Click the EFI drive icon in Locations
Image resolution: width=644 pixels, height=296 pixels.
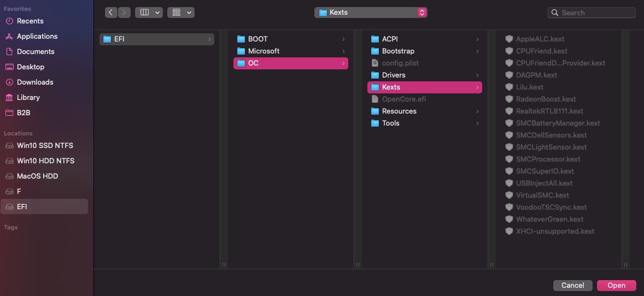tap(9, 206)
